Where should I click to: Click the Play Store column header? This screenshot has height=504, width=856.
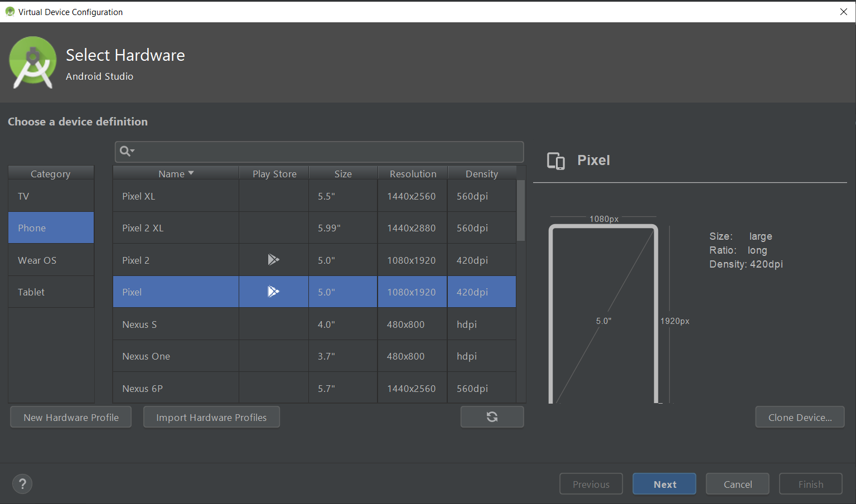[274, 173]
